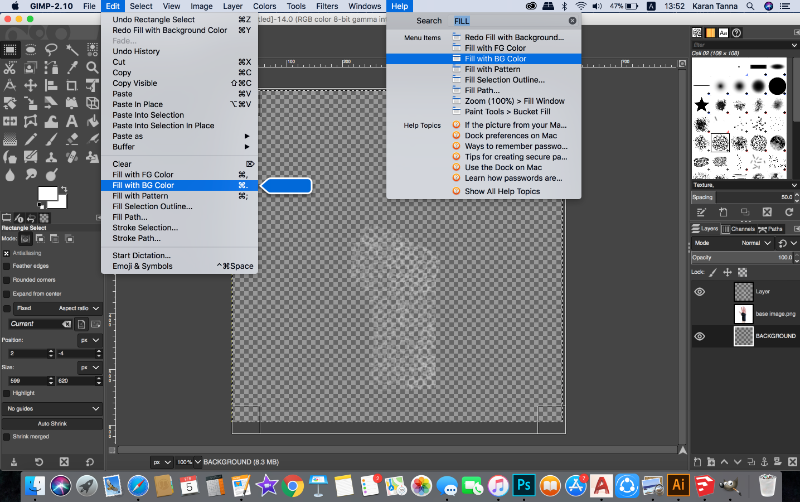Open the Size unit px dropdown
800x502 pixels.
pyautogui.click(x=89, y=367)
